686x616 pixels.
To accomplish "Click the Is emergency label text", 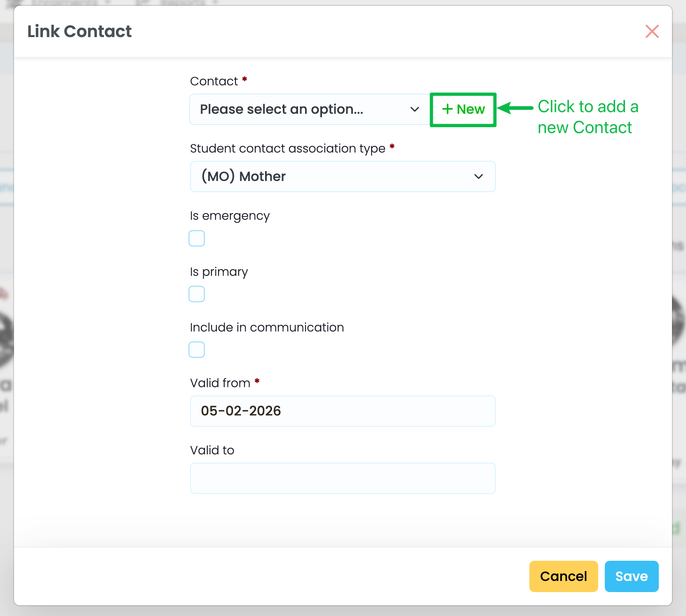I will pos(230,216).
